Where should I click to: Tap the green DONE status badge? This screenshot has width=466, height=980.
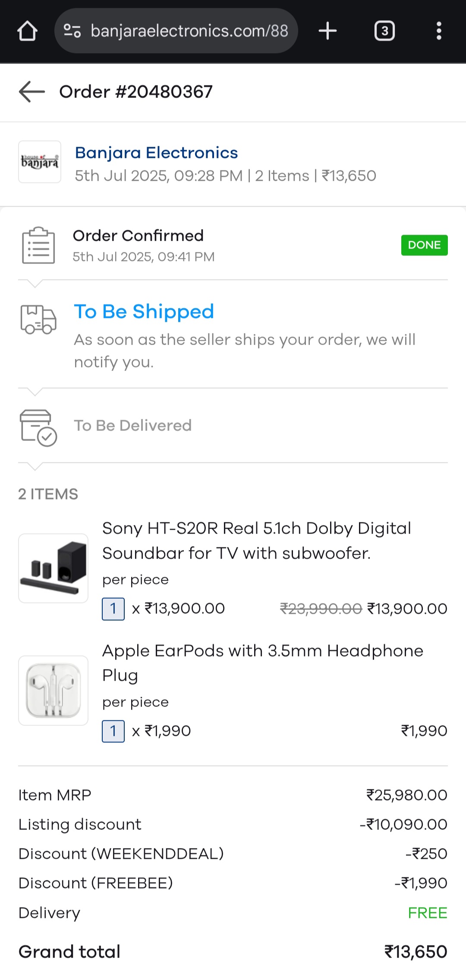coord(424,245)
